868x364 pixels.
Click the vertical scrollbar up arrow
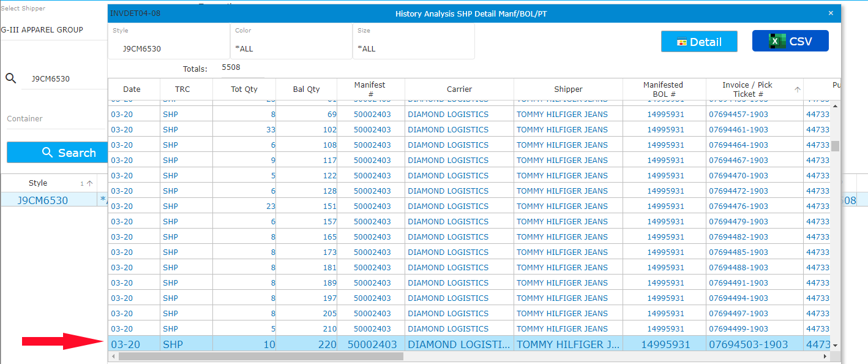[835, 105]
